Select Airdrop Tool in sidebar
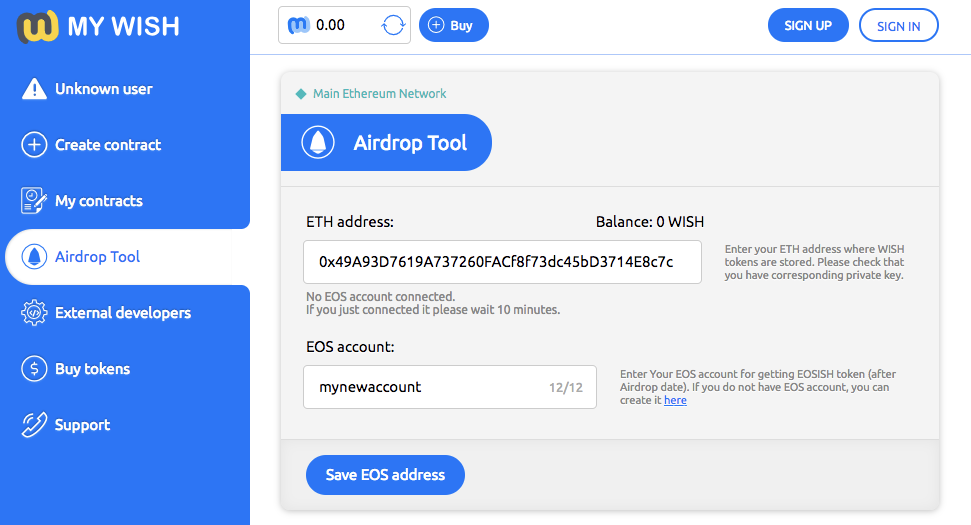 click(128, 257)
